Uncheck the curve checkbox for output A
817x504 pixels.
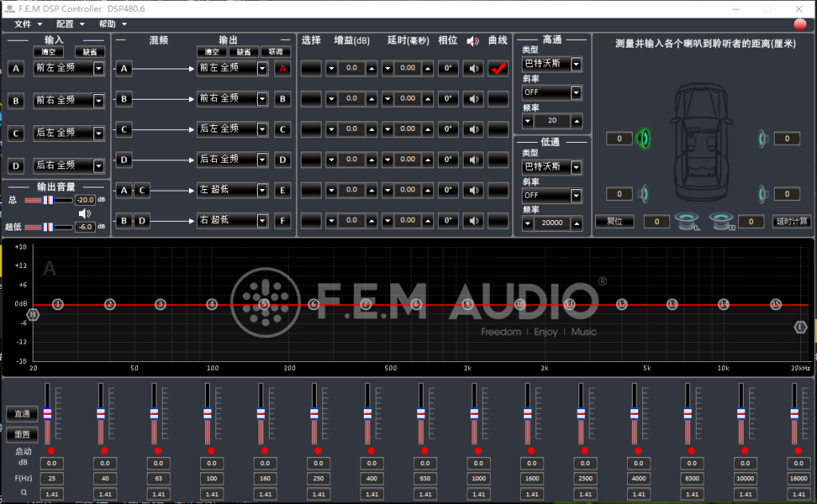[x=498, y=69]
